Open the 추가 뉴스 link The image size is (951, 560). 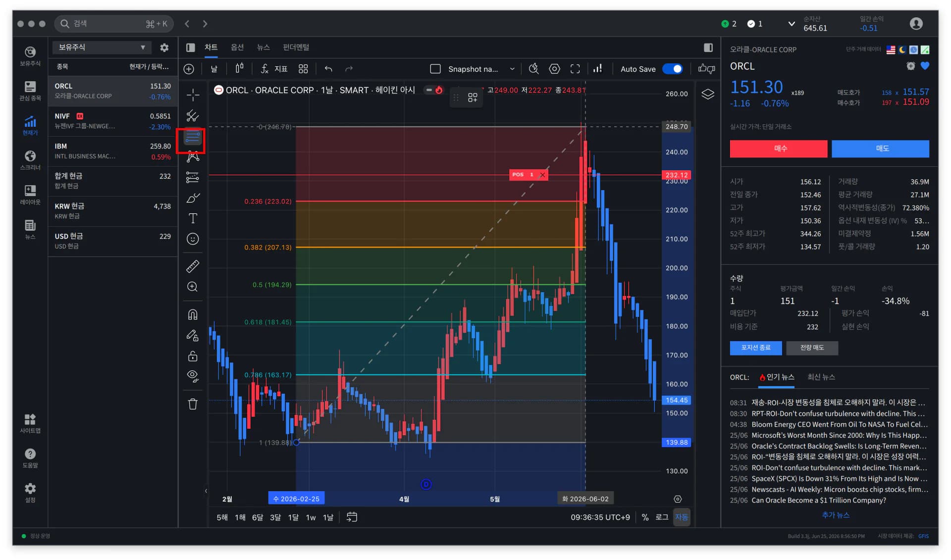(836, 515)
